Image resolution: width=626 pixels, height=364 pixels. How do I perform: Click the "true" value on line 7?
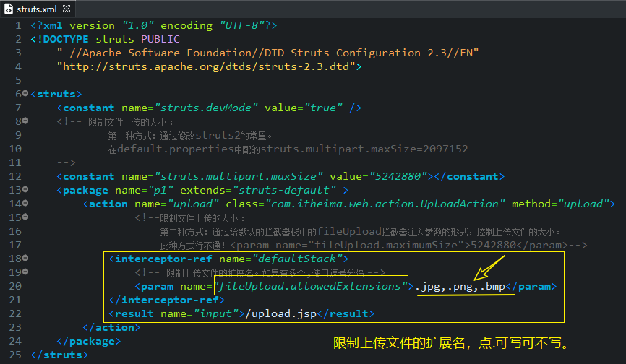click(x=323, y=108)
